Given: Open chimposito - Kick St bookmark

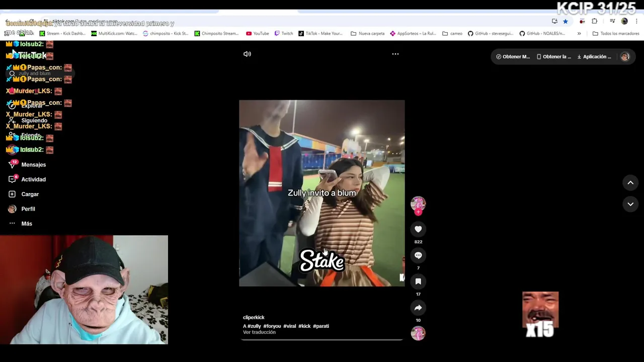Looking at the screenshot, I should (166, 34).
